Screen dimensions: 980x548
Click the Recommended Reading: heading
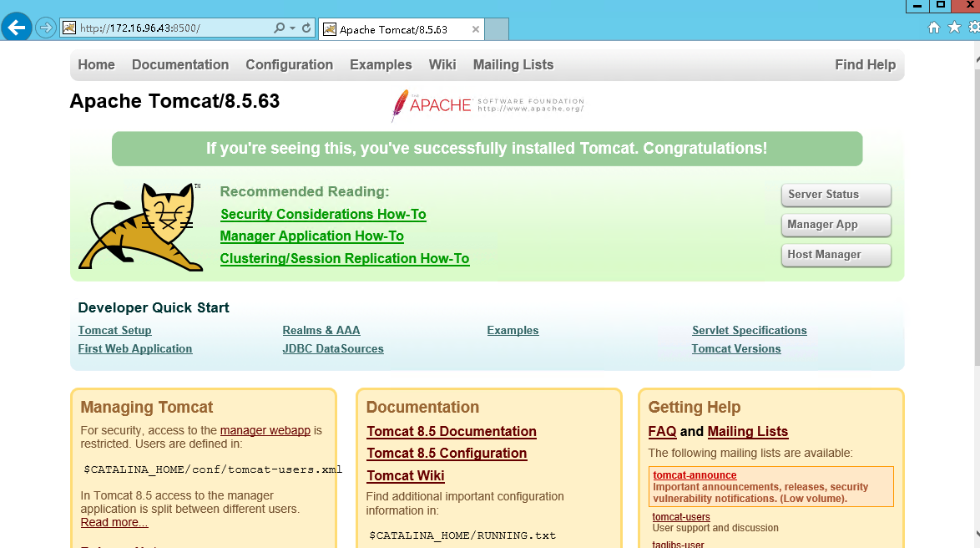pyautogui.click(x=305, y=192)
